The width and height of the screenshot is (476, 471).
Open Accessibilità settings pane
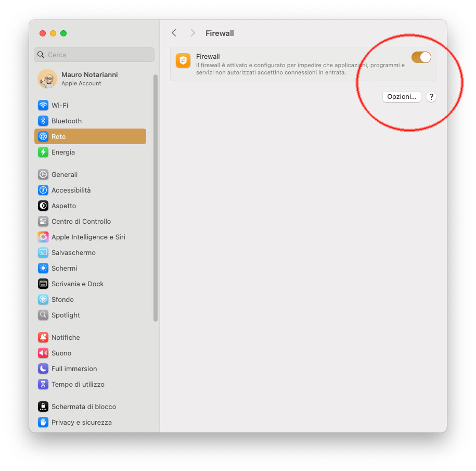coord(90,190)
